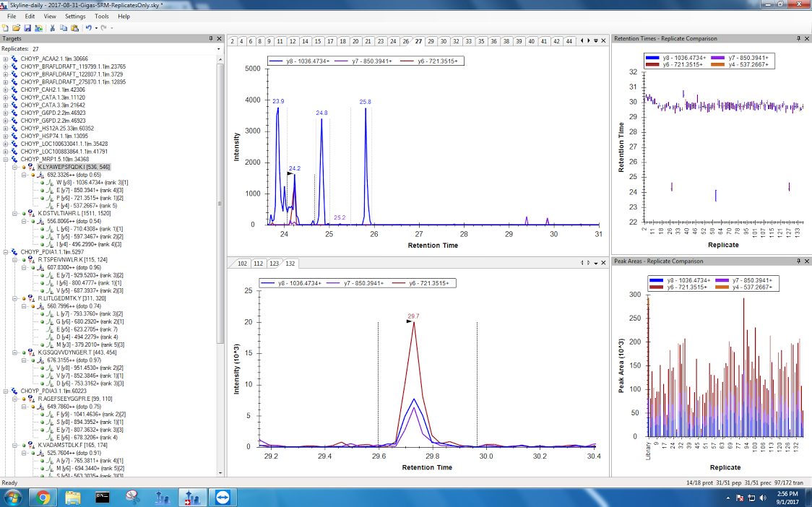The height and width of the screenshot is (507, 812).
Task: Open the Settings menu
Action: 75,16
